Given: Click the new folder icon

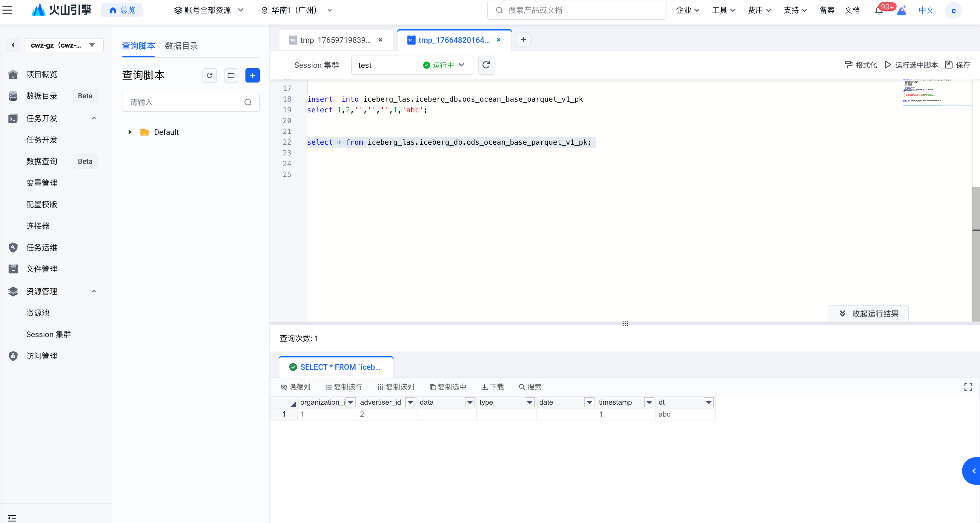Looking at the screenshot, I should tap(231, 75).
